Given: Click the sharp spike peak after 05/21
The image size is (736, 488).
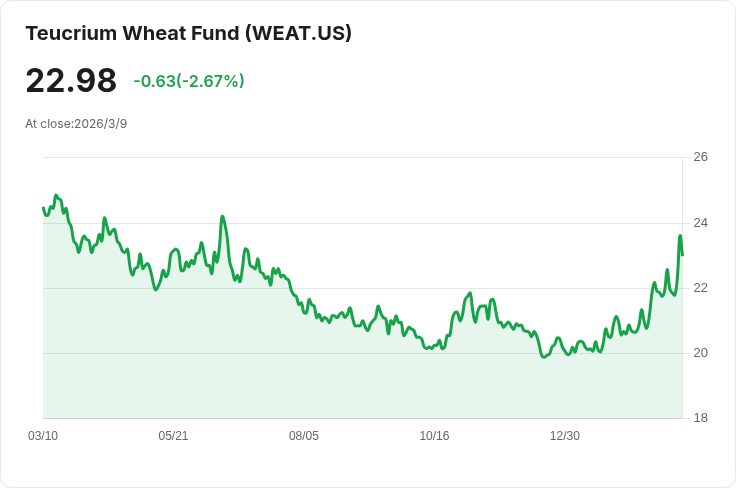Looking at the screenshot, I should 222,217.
